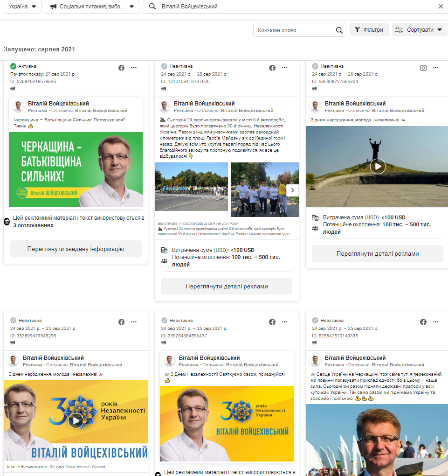448x476 pixels.
Task: Focus the Ключове слово keyword input
Action: (294, 30)
